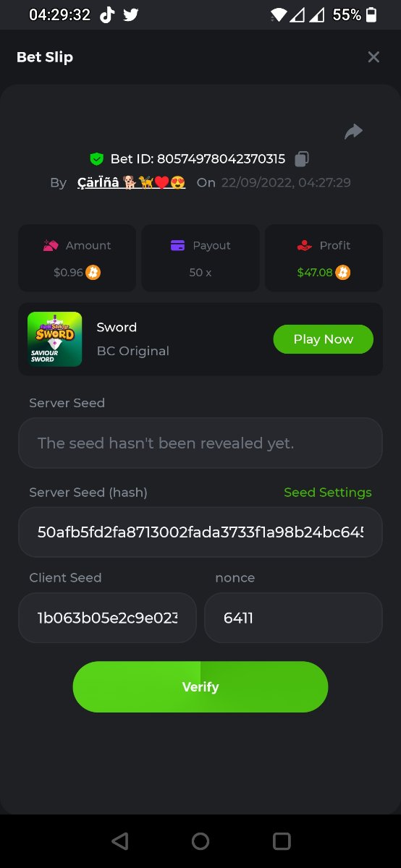Select the Client Seed field
The image size is (401, 868).
(107, 618)
